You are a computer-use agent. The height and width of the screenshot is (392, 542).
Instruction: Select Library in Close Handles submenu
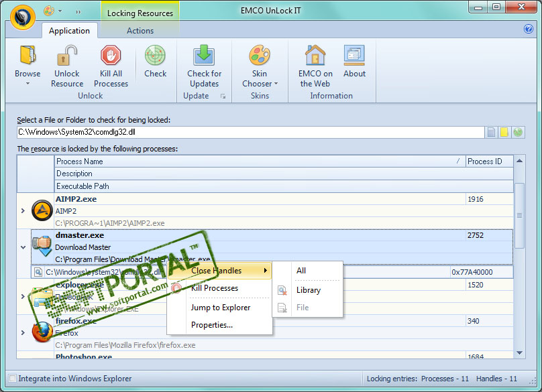click(x=308, y=290)
